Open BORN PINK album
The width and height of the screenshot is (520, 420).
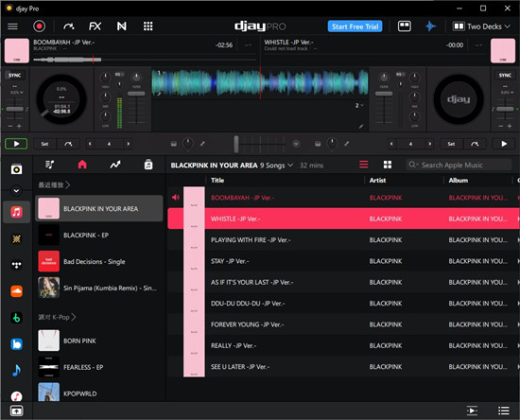99,341
